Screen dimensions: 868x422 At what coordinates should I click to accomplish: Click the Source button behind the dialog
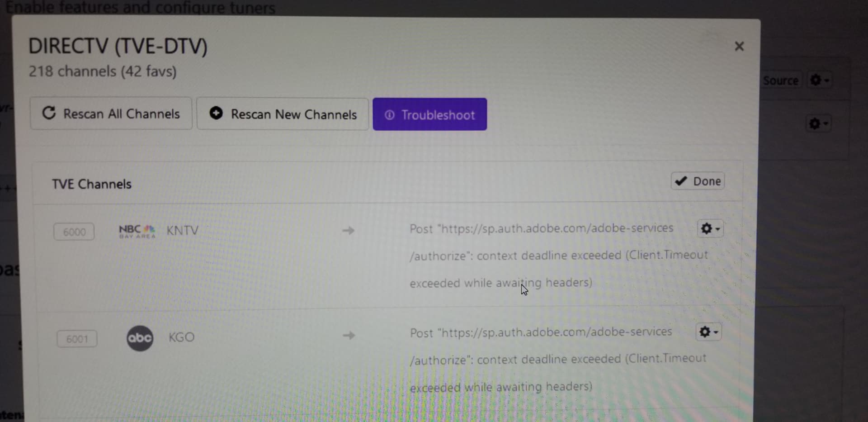tap(780, 81)
